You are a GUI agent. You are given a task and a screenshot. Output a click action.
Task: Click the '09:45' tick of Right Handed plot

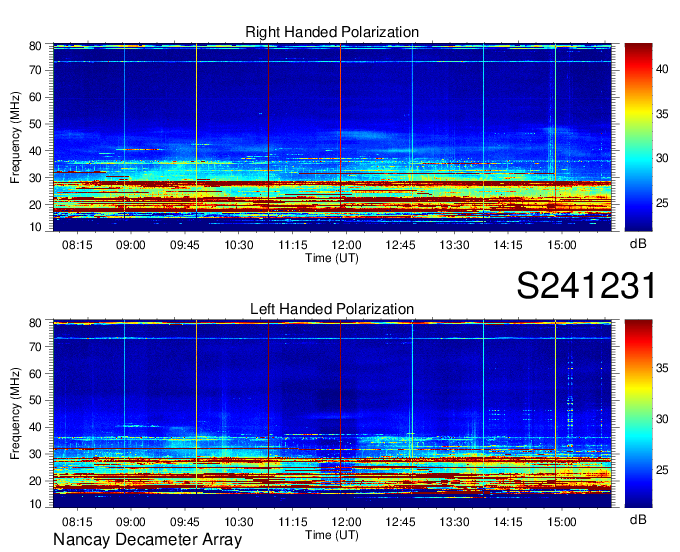point(185,245)
